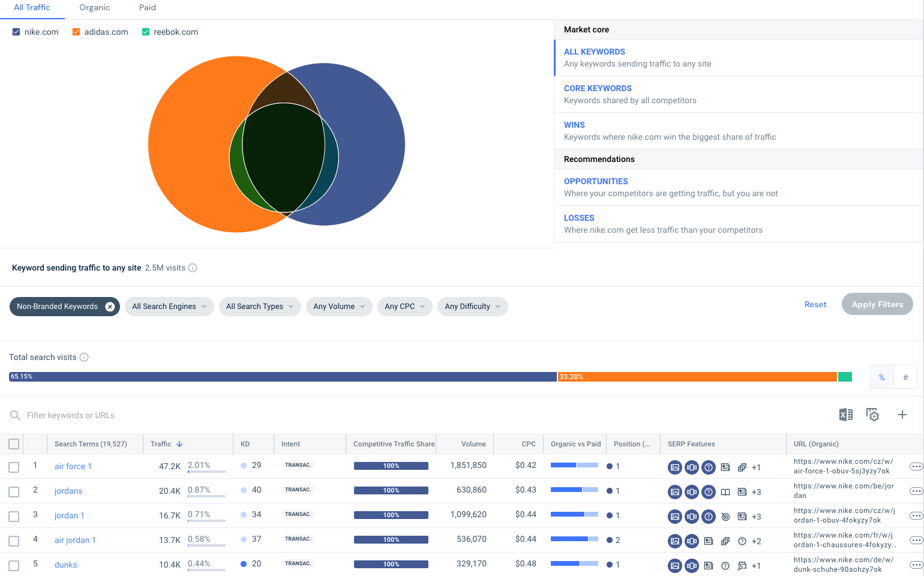Select LOSSES recommendation

[739, 224]
